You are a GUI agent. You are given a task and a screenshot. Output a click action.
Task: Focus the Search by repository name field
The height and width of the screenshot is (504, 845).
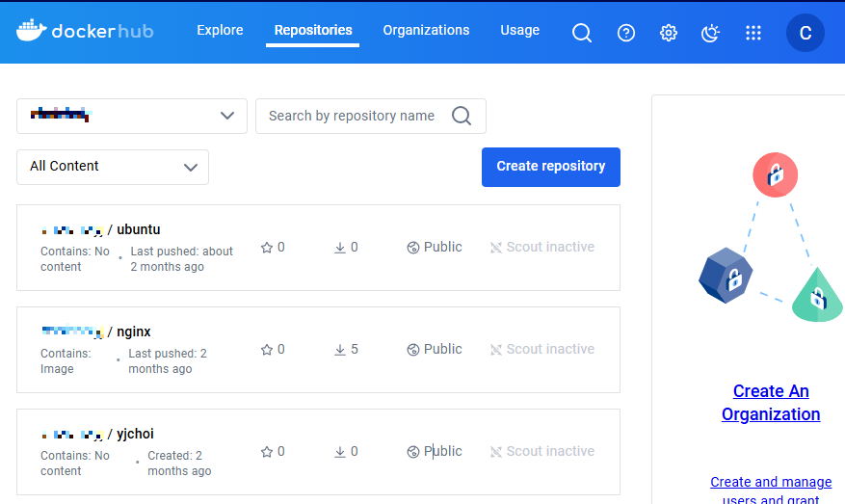(x=371, y=116)
